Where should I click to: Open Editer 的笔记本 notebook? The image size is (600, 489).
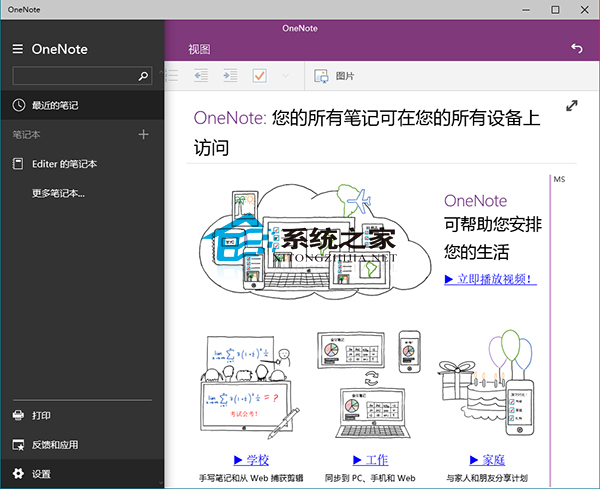tap(82, 164)
